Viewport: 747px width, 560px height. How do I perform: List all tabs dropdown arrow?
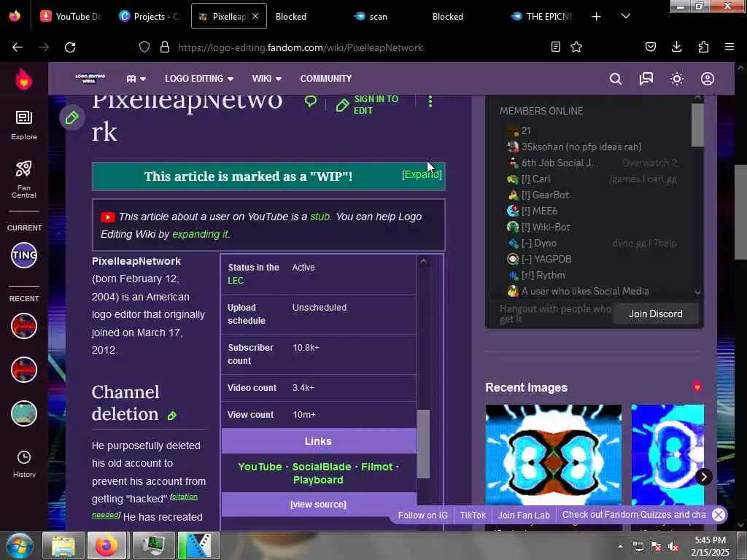626,16
